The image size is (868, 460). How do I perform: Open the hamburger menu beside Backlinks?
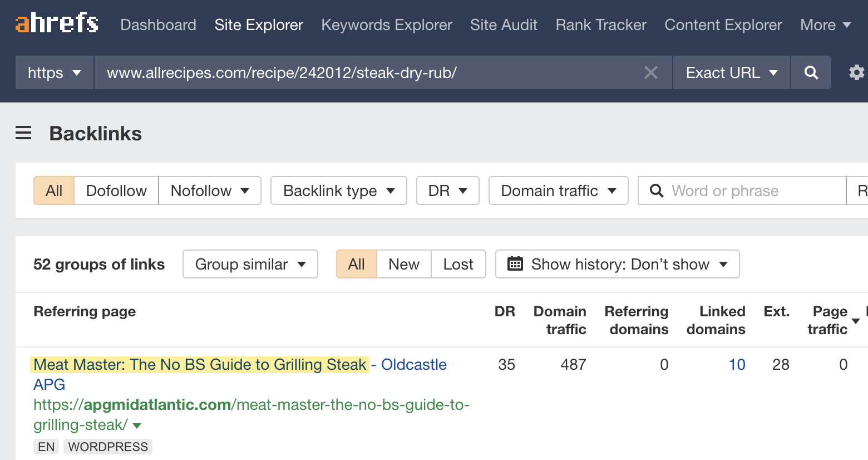coord(23,133)
